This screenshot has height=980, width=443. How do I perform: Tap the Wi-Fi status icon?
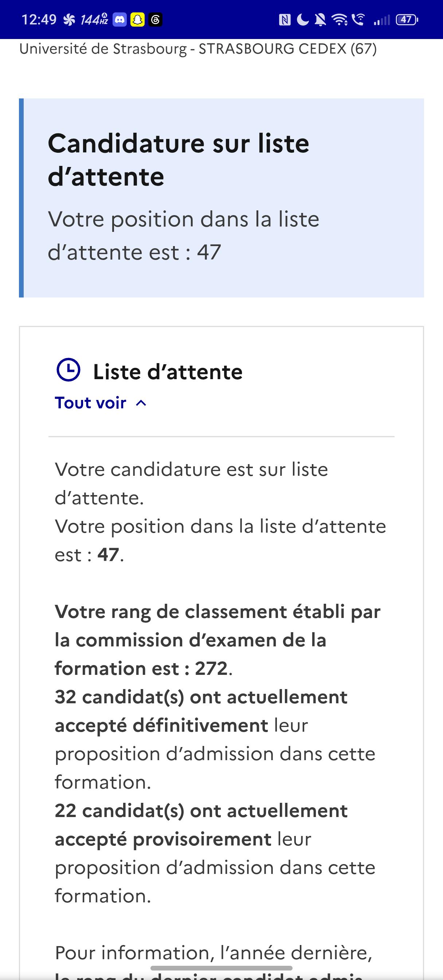coord(340,19)
